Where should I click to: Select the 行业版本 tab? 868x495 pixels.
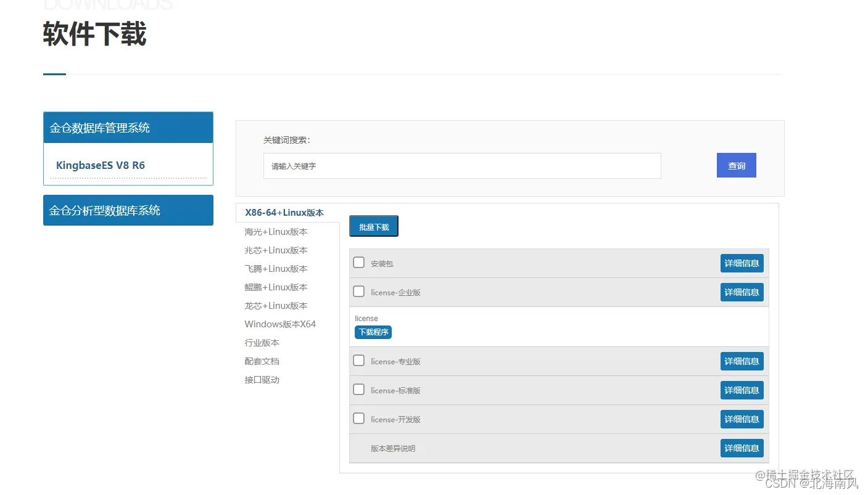[x=262, y=343]
